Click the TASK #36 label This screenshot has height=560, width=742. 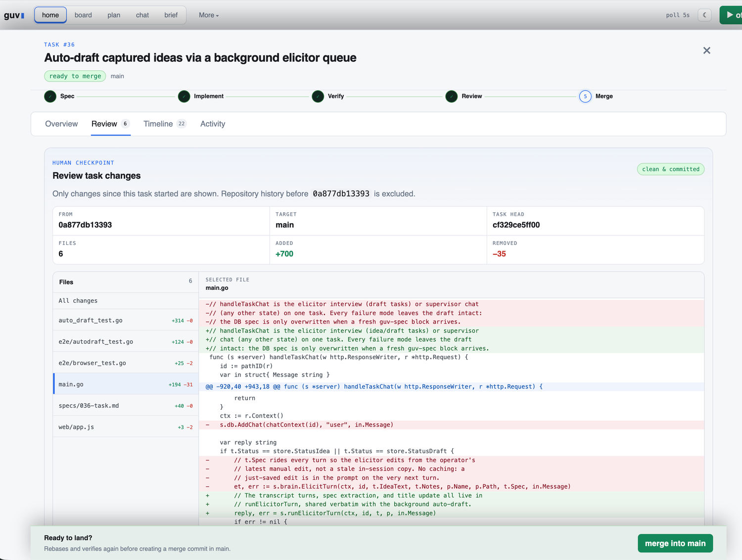59,45
